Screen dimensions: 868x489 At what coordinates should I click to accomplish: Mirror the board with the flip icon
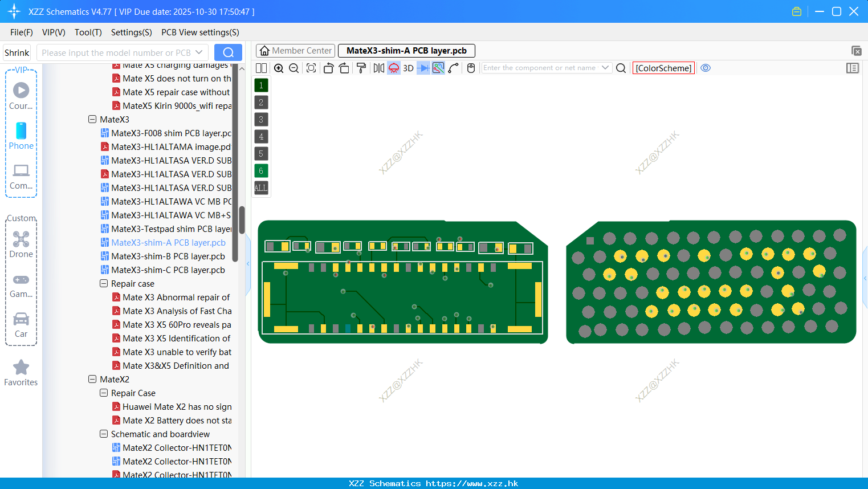click(x=378, y=68)
